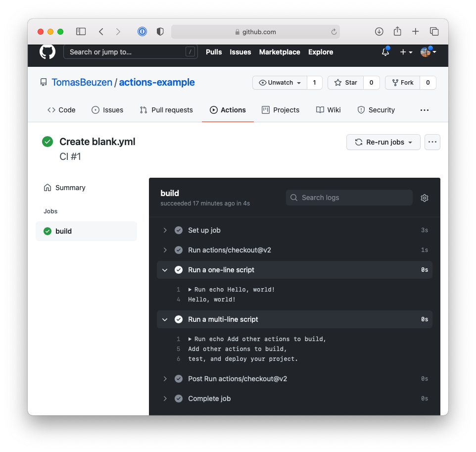Open the Unwatch dropdown
Image resolution: width=476 pixels, height=452 pixels.
(x=280, y=83)
